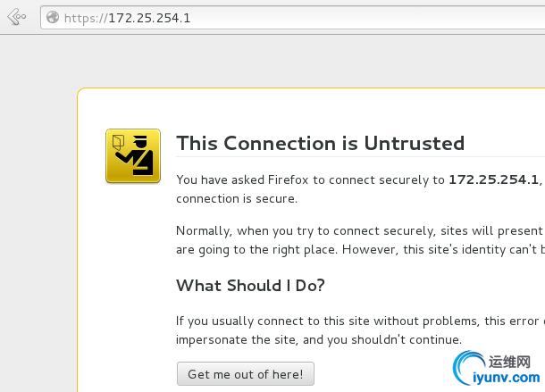The image size is (545, 392).
Task: Click the yellow passport officer warning icon
Action: [x=133, y=155]
